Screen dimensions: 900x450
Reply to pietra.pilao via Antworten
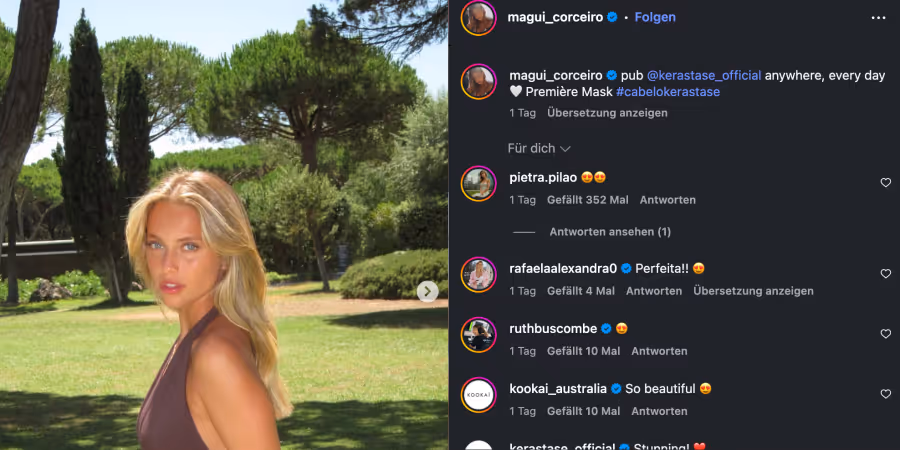point(668,200)
